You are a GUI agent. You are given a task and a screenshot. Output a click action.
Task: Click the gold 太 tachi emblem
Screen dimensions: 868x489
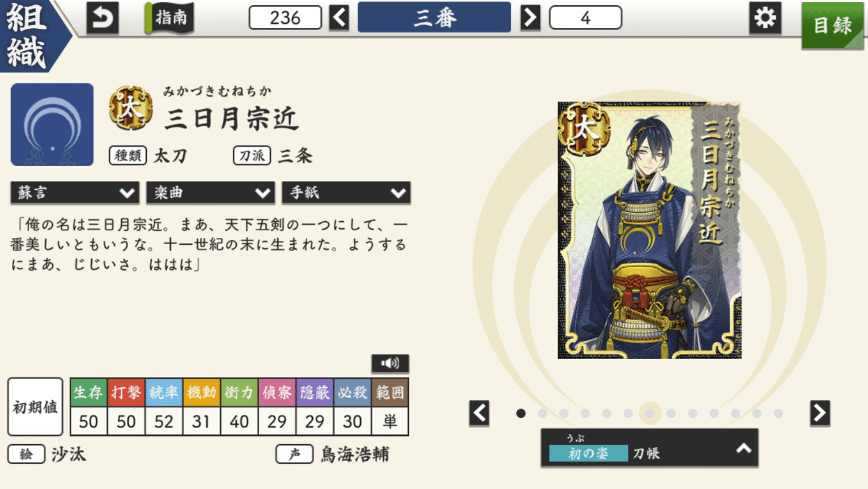coord(131,107)
